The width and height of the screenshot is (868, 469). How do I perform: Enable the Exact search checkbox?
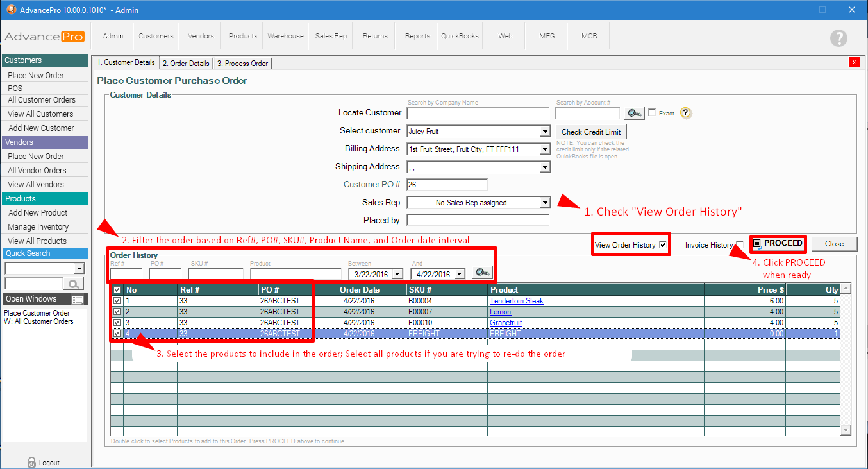[x=652, y=113]
